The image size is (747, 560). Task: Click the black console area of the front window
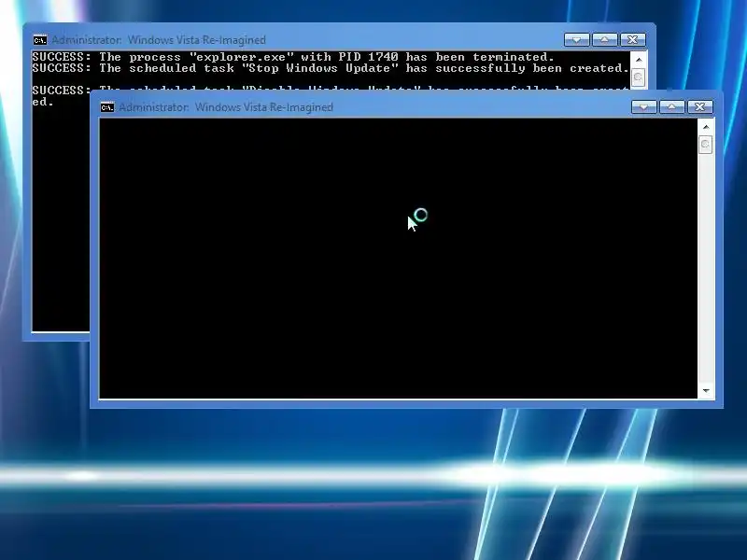coord(399,259)
